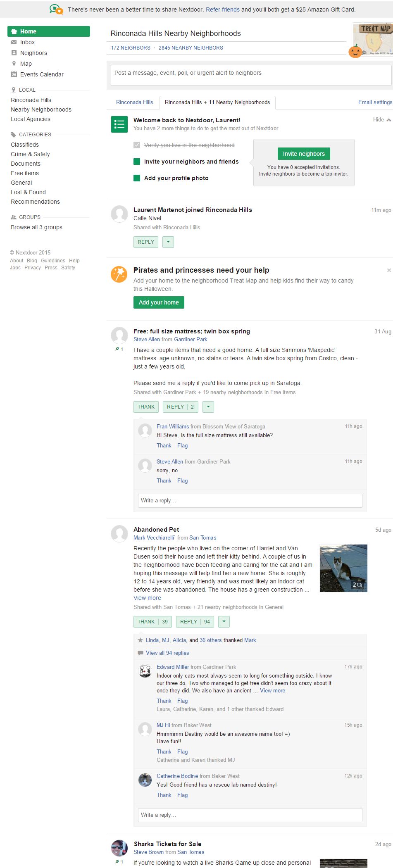Switch to the Rinconada Hills tab
This screenshot has width=393, height=868.
(x=134, y=102)
